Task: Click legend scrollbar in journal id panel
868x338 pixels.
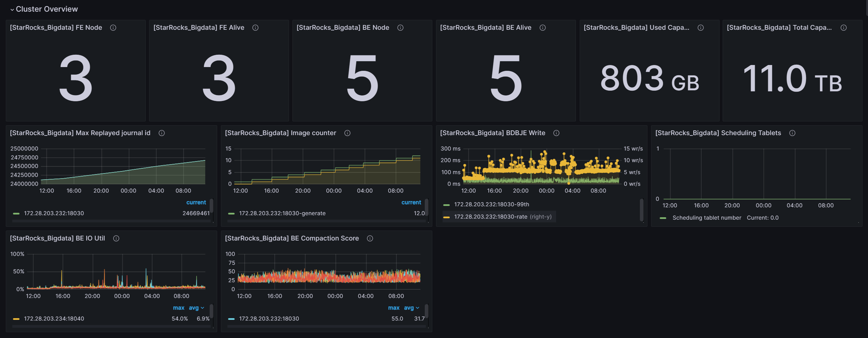Action: pyautogui.click(x=211, y=206)
